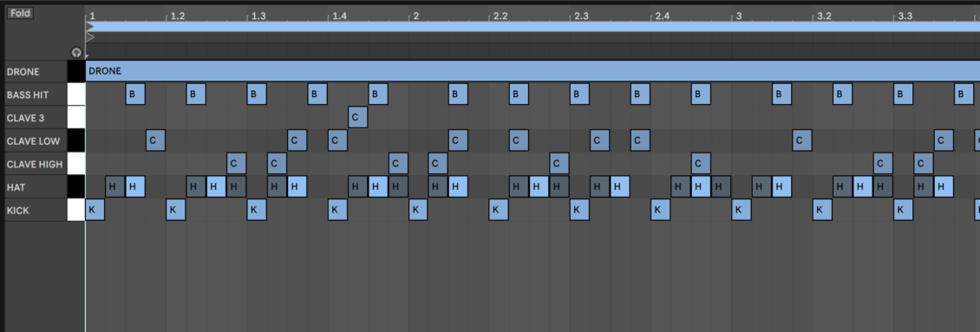Select the KICK note at beat 2.3
This screenshot has height=332, width=980.
point(579,210)
